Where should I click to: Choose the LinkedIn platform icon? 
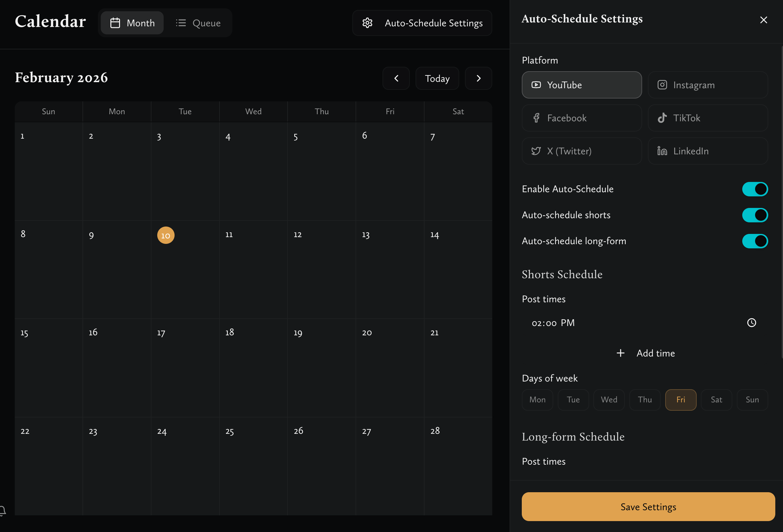662,151
